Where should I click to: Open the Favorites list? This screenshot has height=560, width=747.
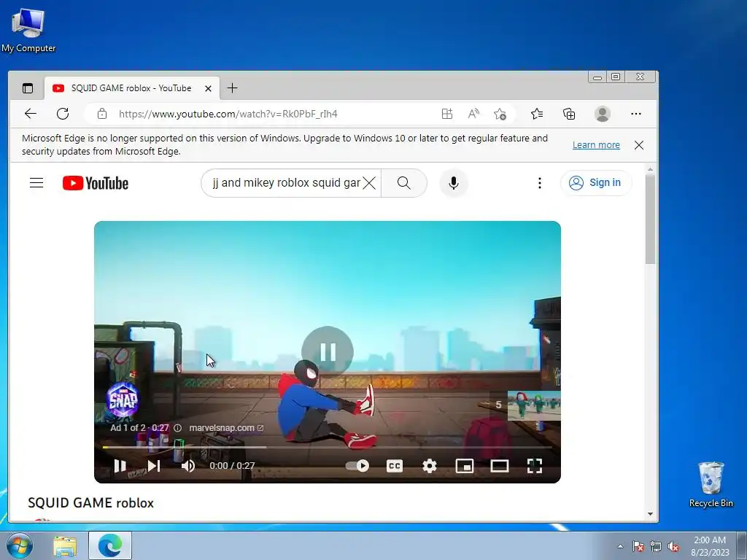(537, 114)
